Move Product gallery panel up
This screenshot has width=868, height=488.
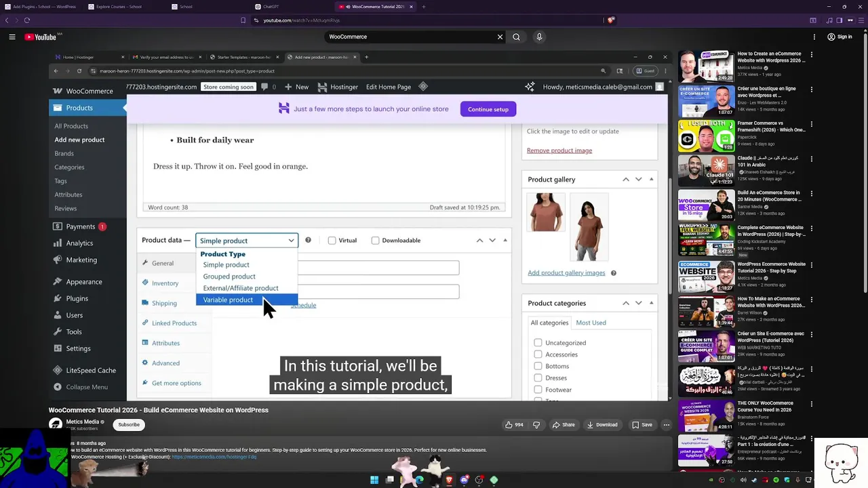point(626,180)
